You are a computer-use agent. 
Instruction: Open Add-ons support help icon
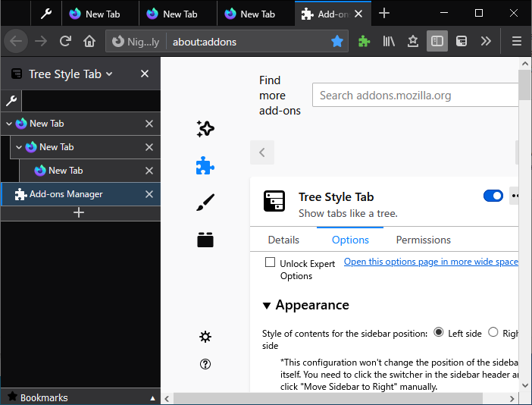coord(205,364)
